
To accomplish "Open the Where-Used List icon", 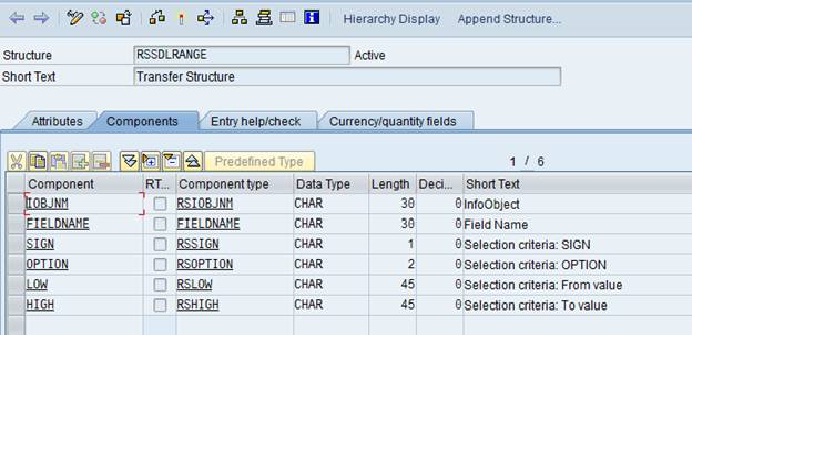I will click(x=205, y=18).
